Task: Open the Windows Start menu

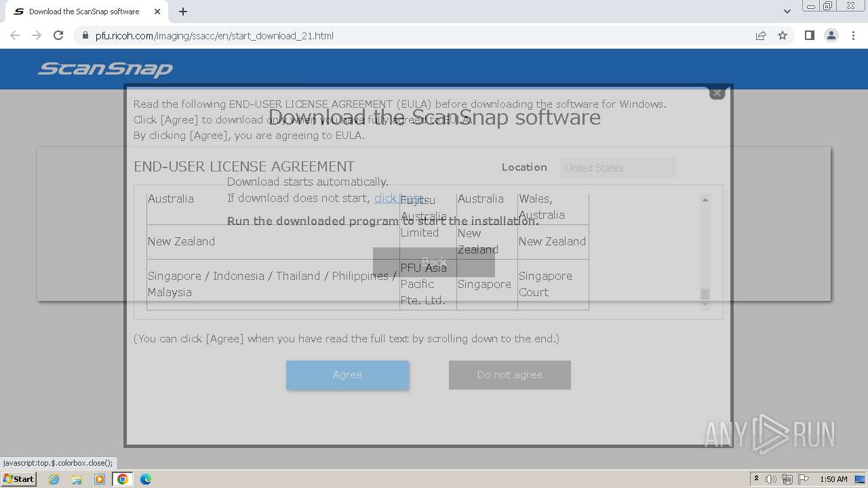Action: [18, 479]
